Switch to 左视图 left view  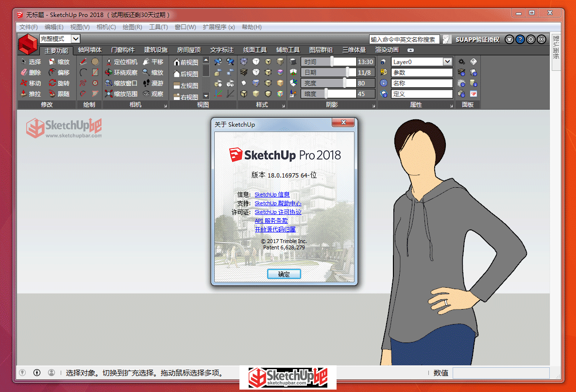tap(186, 85)
